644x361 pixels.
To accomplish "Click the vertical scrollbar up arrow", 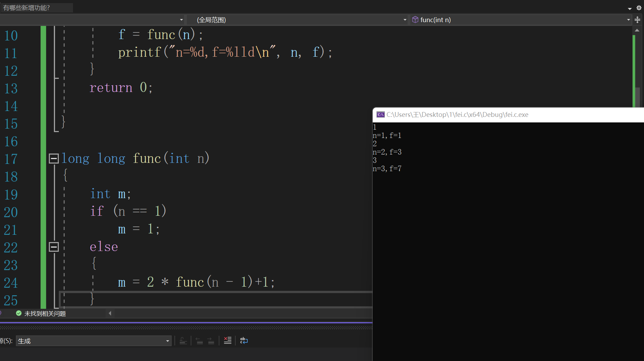I will (637, 30).
